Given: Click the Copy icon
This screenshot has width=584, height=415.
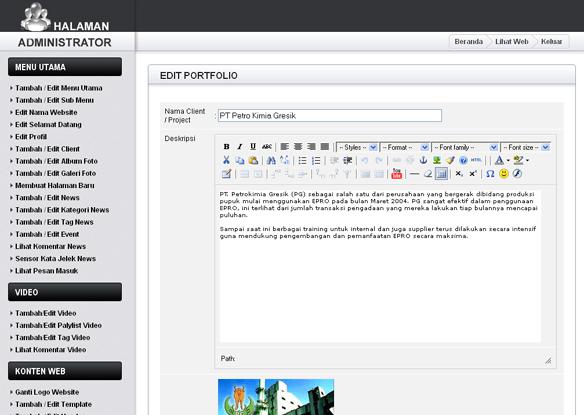Looking at the screenshot, I should tap(239, 160).
